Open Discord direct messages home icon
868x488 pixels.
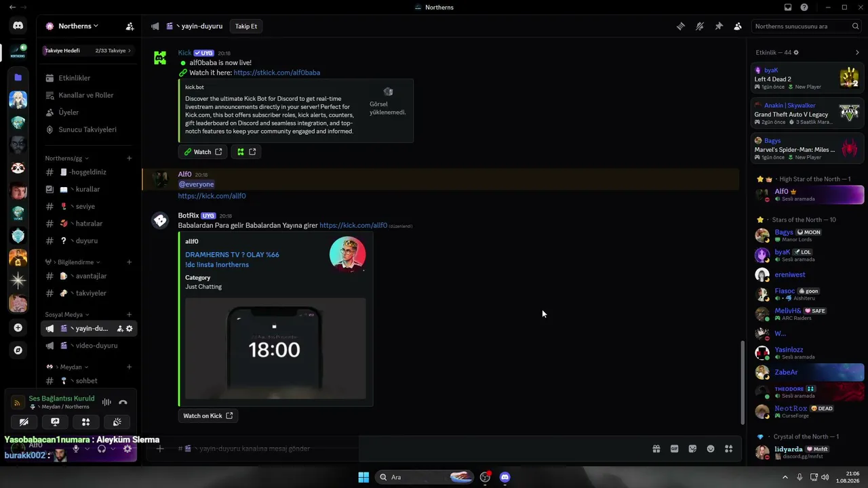tap(18, 26)
